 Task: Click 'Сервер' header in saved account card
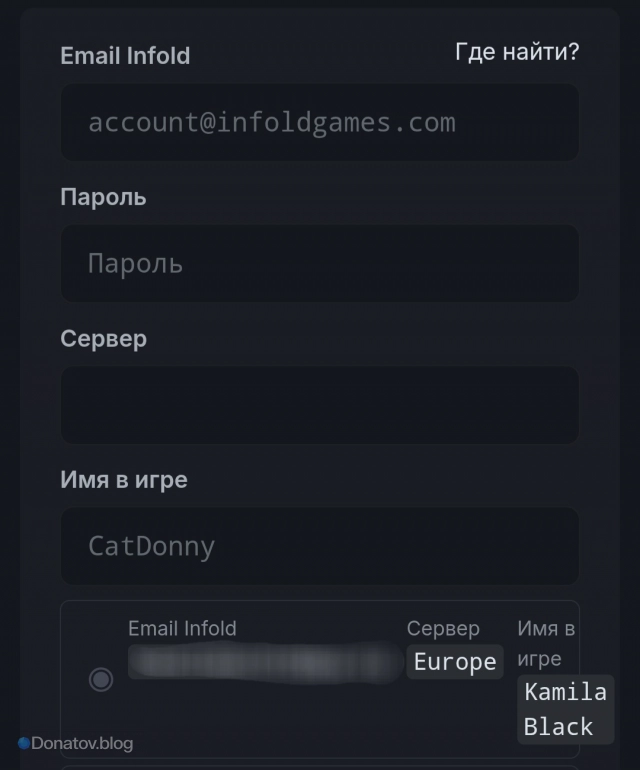pyautogui.click(x=442, y=628)
